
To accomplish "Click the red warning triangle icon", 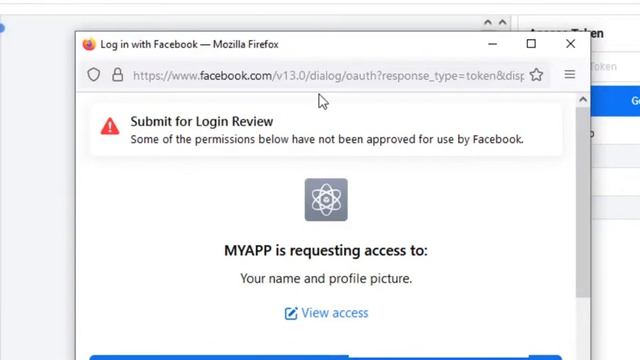I will click(x=110, y=126).
